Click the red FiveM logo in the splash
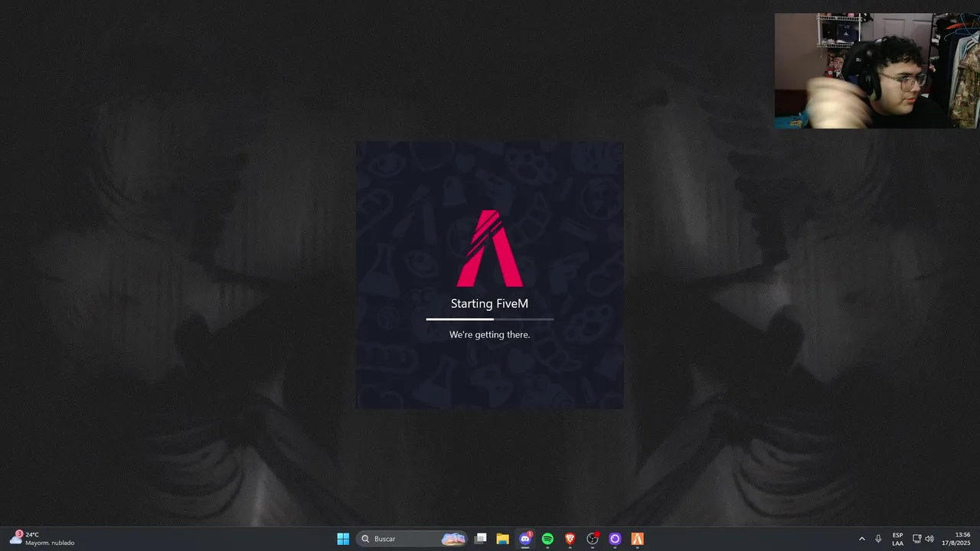 (x=490, y=249)
